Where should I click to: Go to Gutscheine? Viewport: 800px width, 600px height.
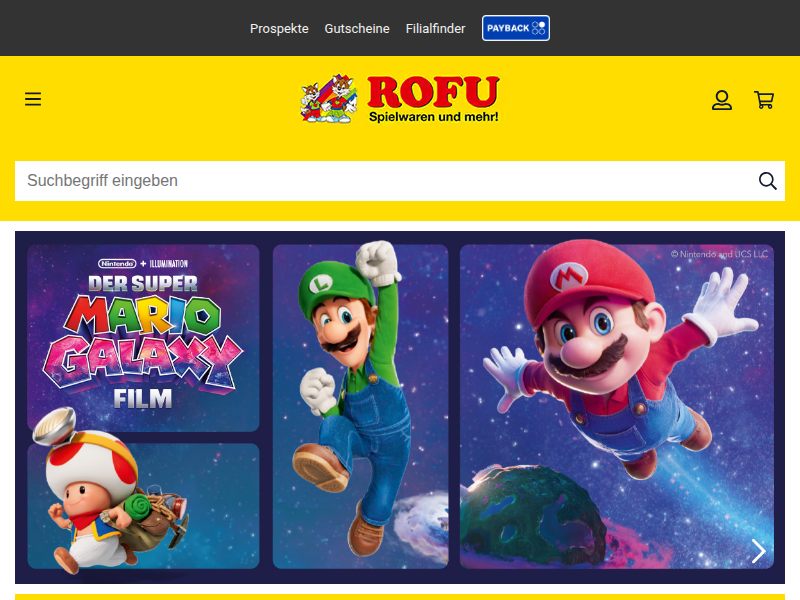357,29
